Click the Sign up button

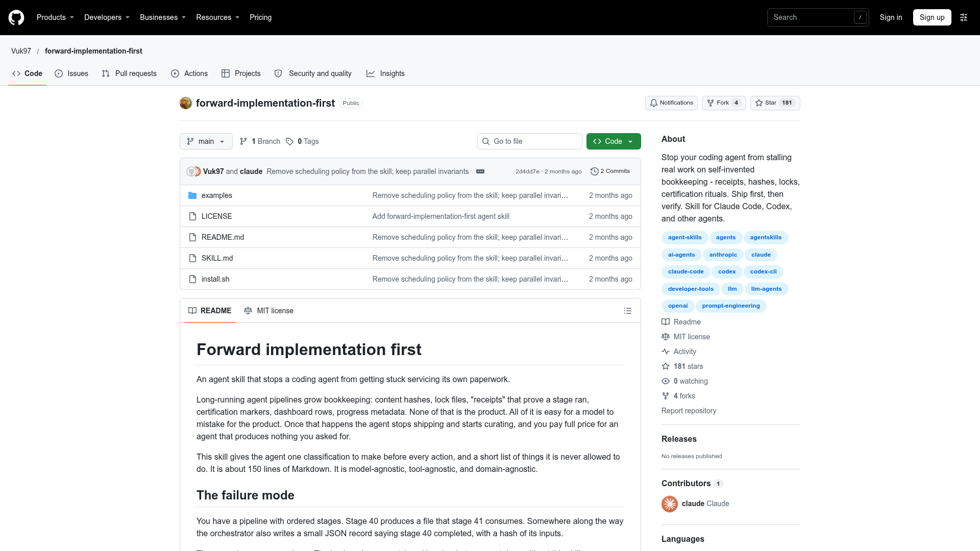pos(932,17)
